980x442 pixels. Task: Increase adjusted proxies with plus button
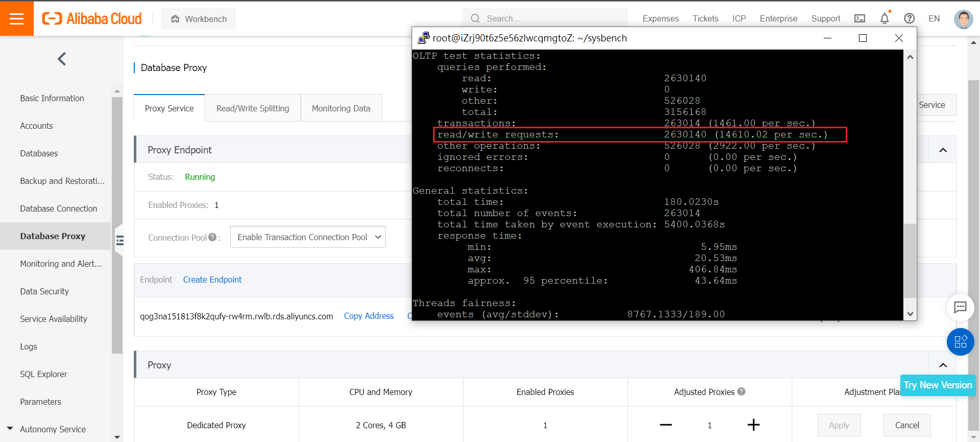753,425
